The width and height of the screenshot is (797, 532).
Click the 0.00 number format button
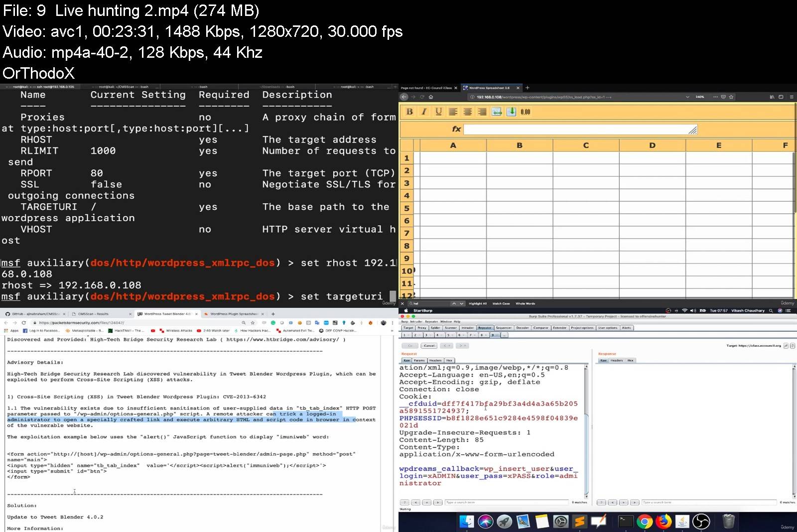click(x=526, y=112)
